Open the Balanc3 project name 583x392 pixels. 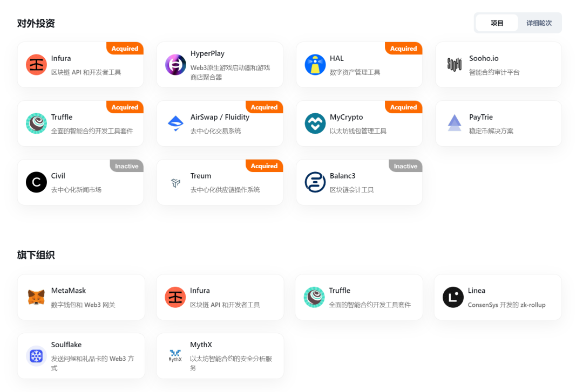[x=342, y=176]
